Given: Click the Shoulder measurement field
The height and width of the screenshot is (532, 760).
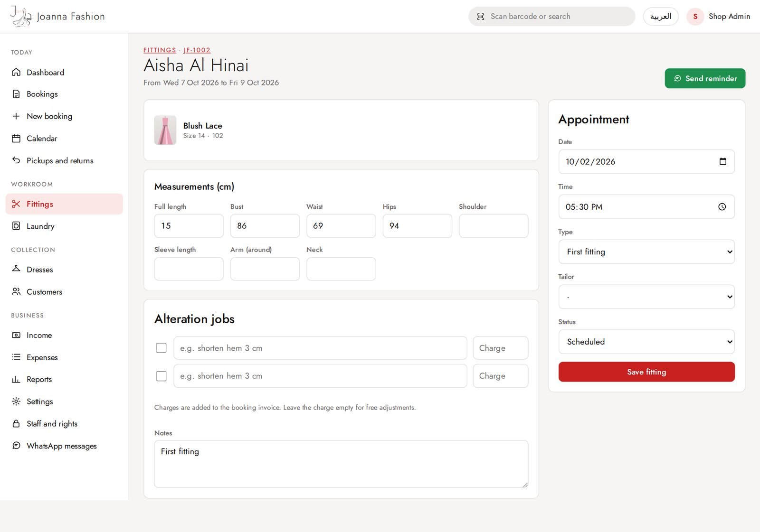Looking at the screenshot, I should [494, 226].
